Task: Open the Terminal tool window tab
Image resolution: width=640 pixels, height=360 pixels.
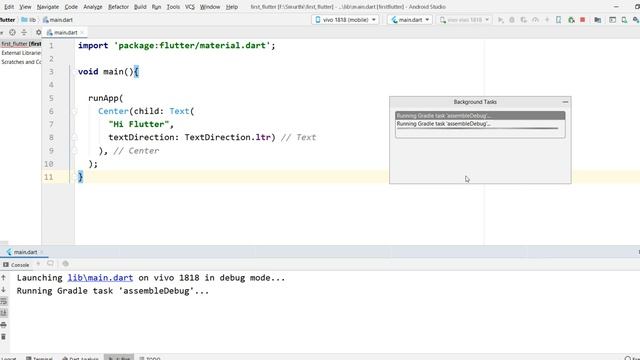Action: pyautogui.click(x=40, y=358)
